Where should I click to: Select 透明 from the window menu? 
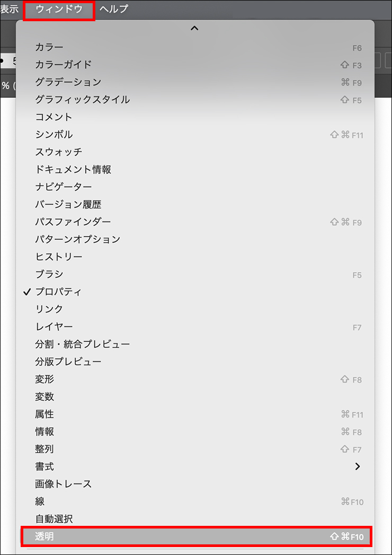click(44, 536)
